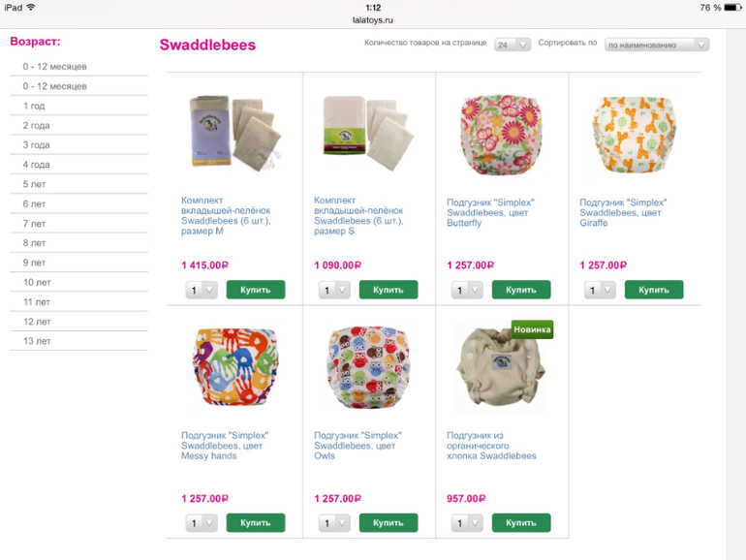
Task: Select the '5 лет' age filter
Action: tap(79, 184)
